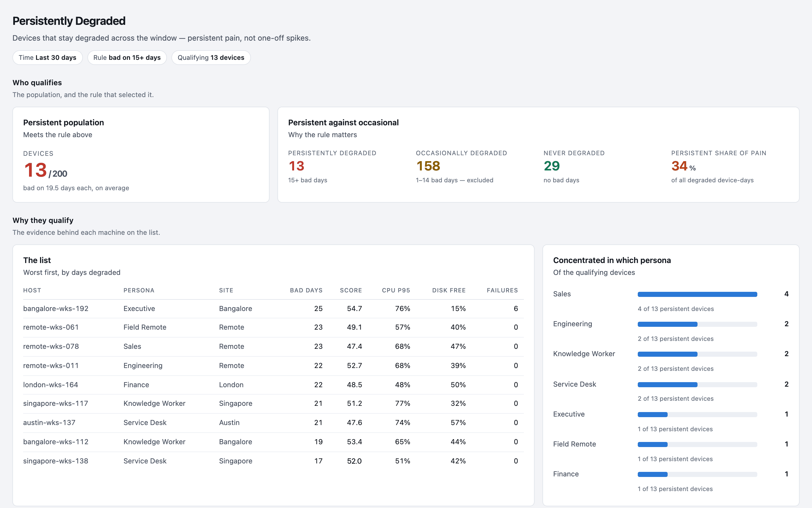
Task: Select host austin-wks-137
Action: (x=49, y=422)
